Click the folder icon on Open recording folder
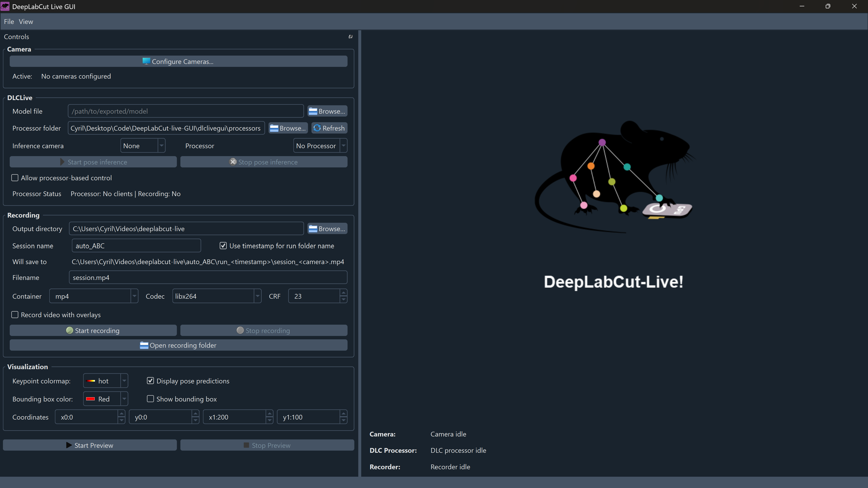The width and height of the screenshot is (868, 488). pyautogui.click(x=144, y=345)
